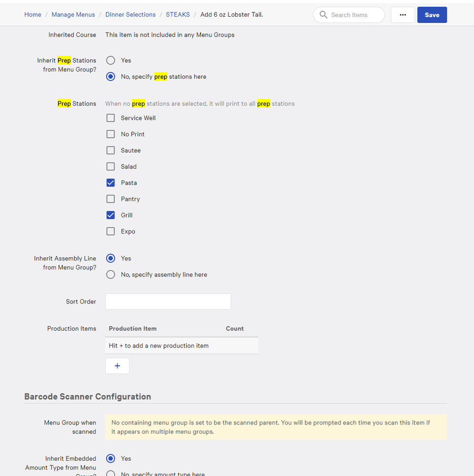Open Manage Menus breadcrumb
Viewport: 474px width, 476px height.
(x=73, y=15)
